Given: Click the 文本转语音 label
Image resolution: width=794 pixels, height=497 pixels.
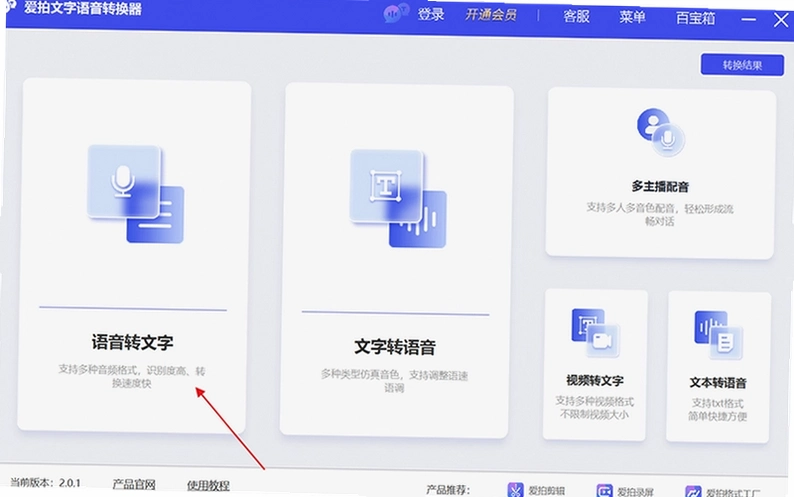Looking at the screenshot, I should (718, 383).
